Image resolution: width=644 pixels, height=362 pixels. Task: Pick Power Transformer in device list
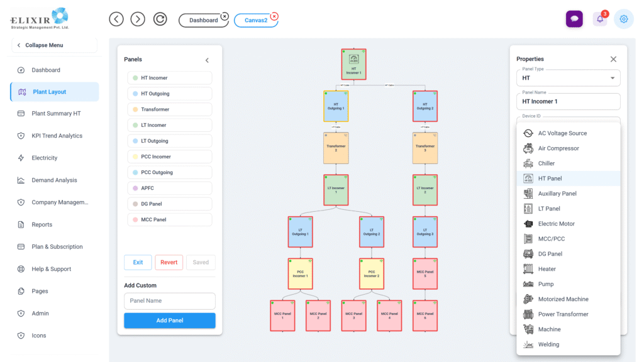coord(563,314)
